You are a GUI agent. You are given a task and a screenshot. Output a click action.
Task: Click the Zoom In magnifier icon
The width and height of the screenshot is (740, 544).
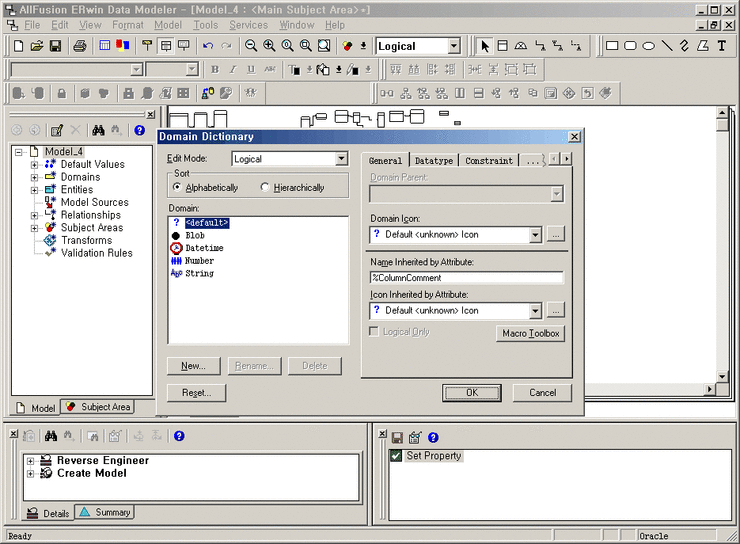(269, 46)
